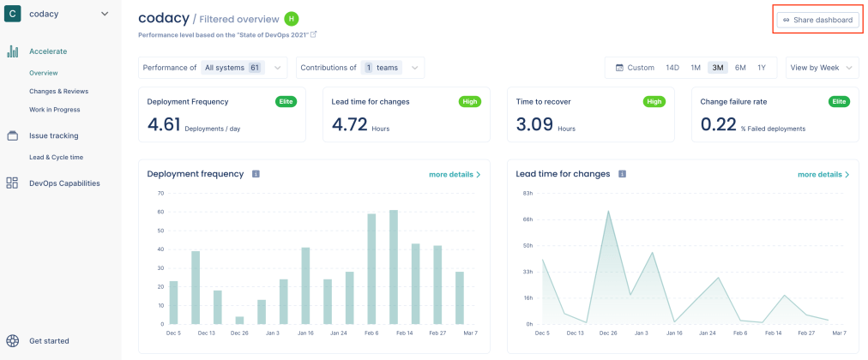The width and height of the screenshot is (868, 360).
Task: Click the Dec 26 deployment frequency bar
Action: coord(239,321)
